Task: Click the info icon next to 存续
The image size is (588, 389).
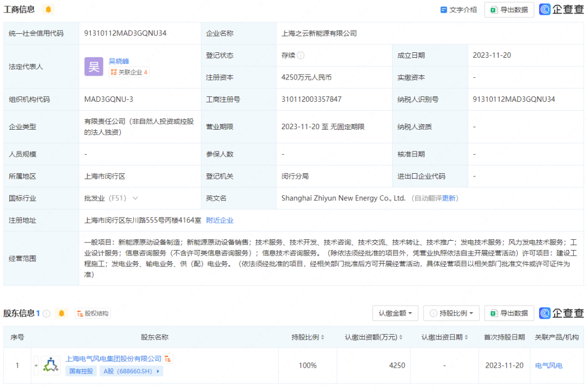Action: pos(301,56)
